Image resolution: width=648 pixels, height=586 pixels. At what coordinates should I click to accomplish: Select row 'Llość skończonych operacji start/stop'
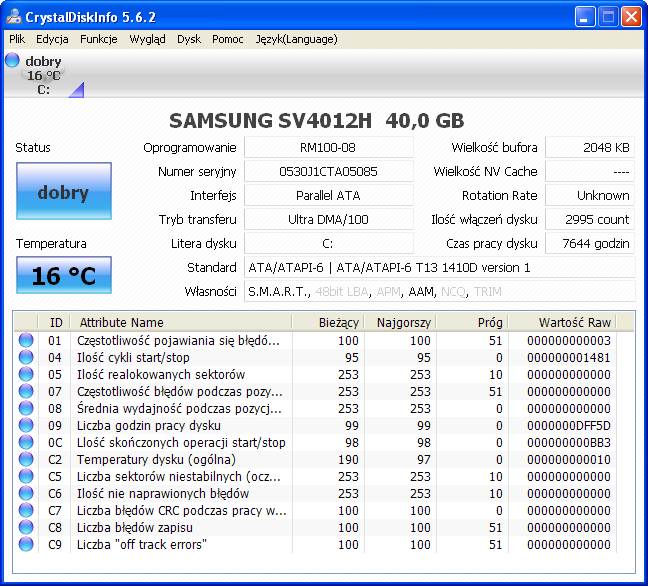tap(315, 442)
